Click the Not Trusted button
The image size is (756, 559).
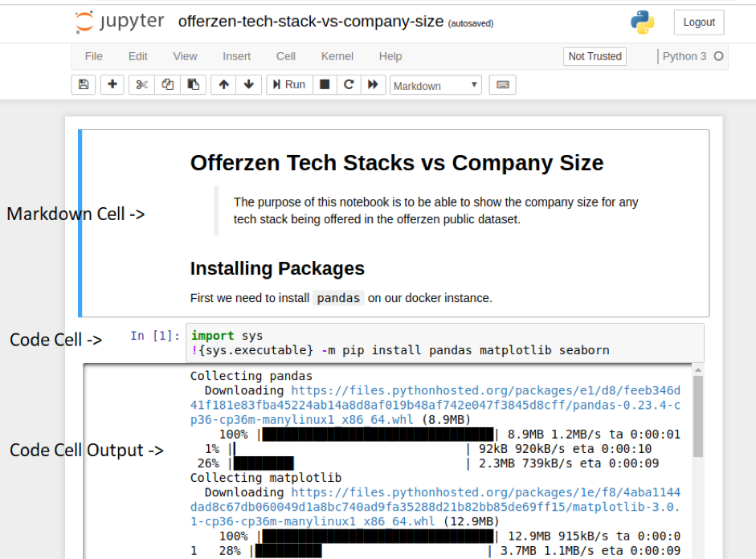[595, 56]
